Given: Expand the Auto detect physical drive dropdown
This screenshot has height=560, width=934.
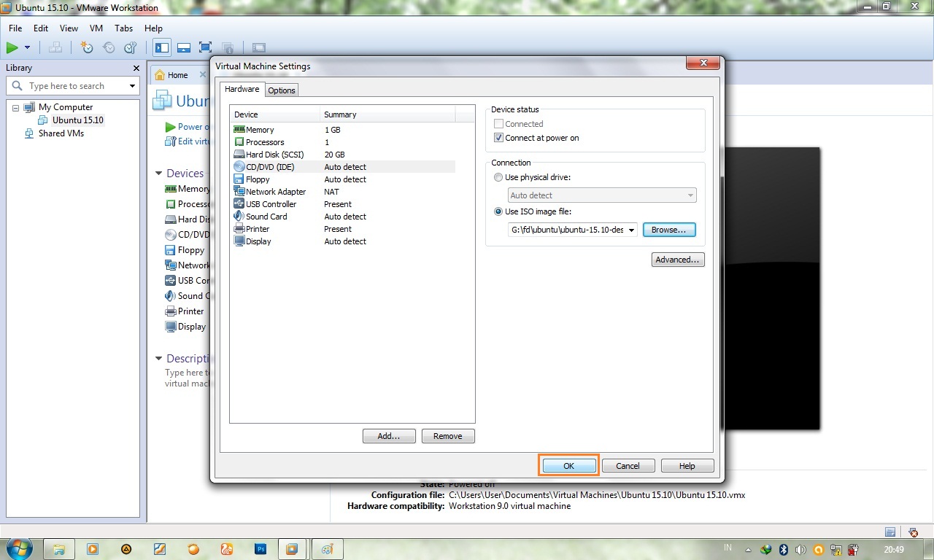Looking at the screenshot, I should point(690,195).
